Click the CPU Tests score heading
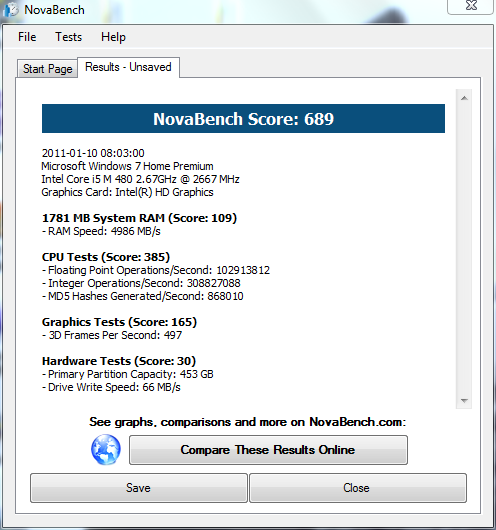 [106, 257]
